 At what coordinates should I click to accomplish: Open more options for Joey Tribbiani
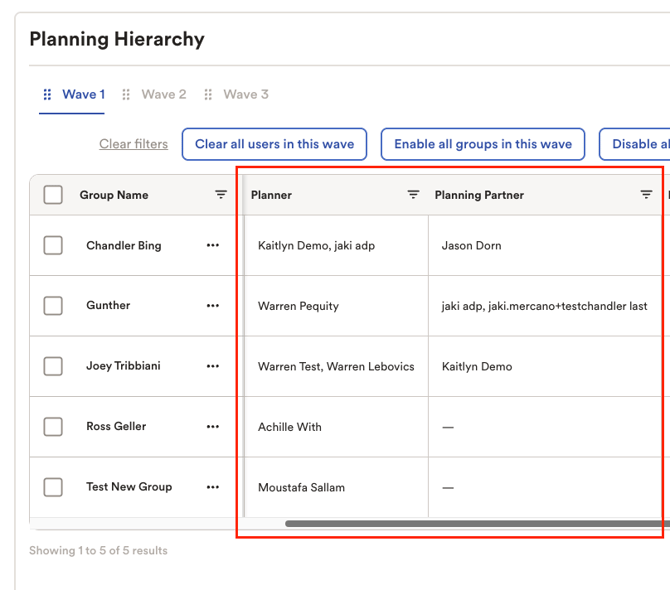[x=213, y=366]
